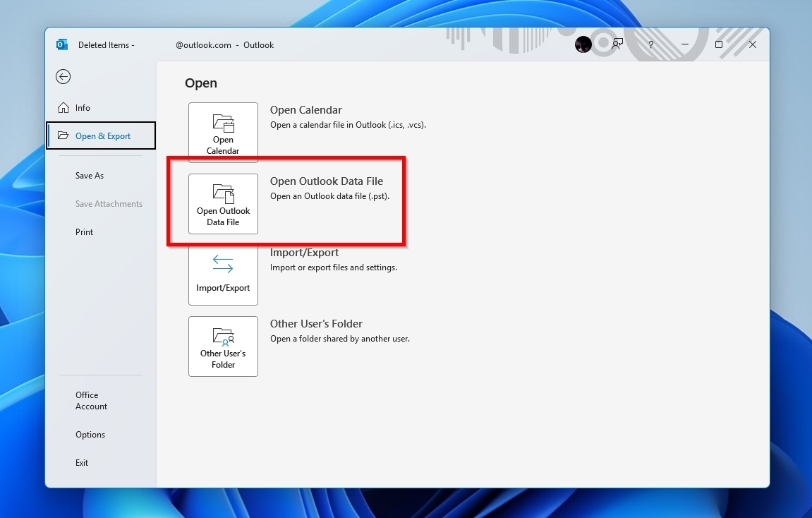Select the Open & Export tab
This screenshot has width=812, height=518.
(101, 135)
